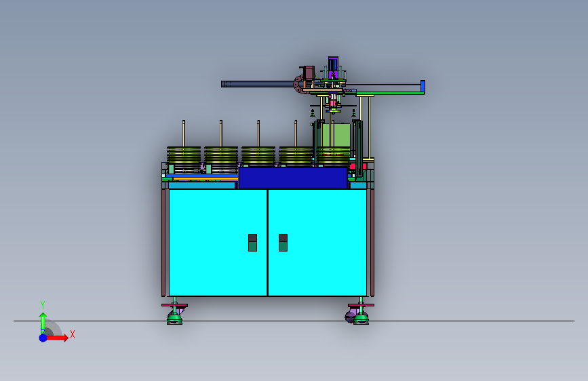Pick the right green leveling foot
Image resolution: width=588 pixels, height=381 pixels.
coord(361,319)
